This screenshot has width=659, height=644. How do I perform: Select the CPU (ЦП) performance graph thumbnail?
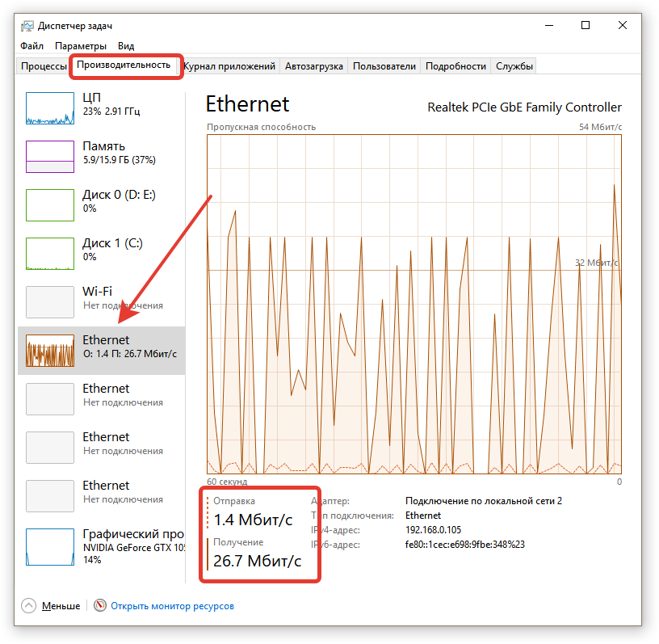(49, 107)
